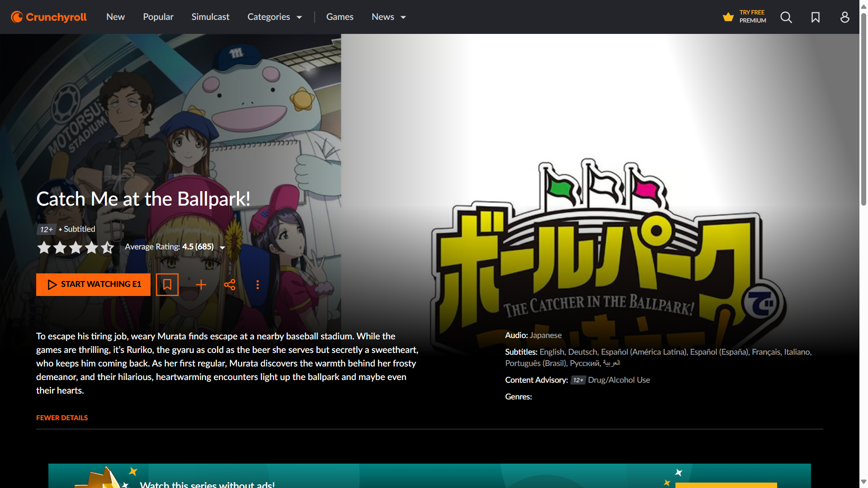Screen dimensions: 868x488
Task: Click the page's vertical scrollbar thumb
Action: pyautogui.click(x=863, y=108)
